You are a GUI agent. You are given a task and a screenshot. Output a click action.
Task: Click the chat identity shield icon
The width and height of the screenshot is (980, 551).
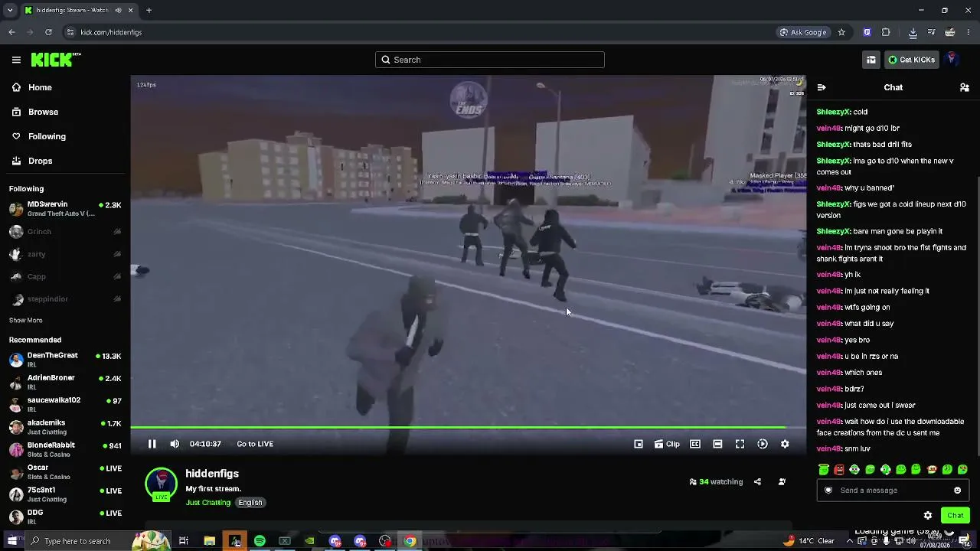tap(828, 491)
